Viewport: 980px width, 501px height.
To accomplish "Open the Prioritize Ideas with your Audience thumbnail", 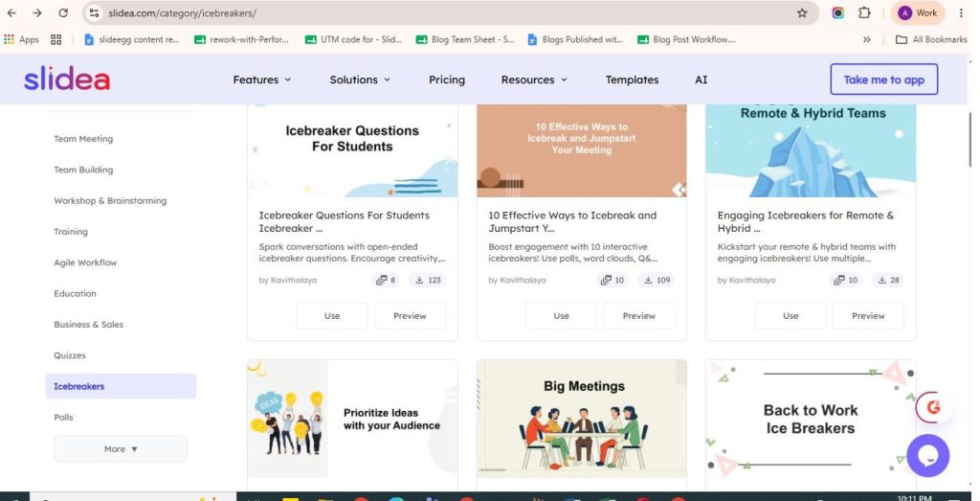I will (352, 419).
